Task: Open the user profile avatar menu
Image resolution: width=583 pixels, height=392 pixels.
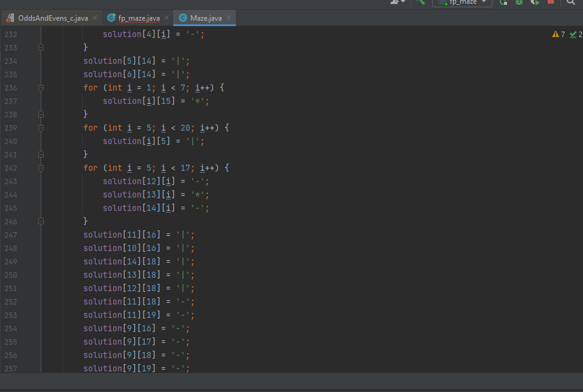Action: 395,2
